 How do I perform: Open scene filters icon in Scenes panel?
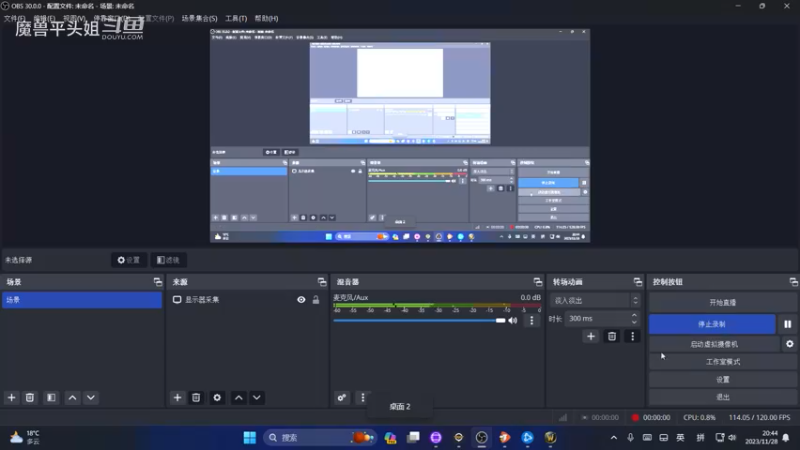(51, 397)
